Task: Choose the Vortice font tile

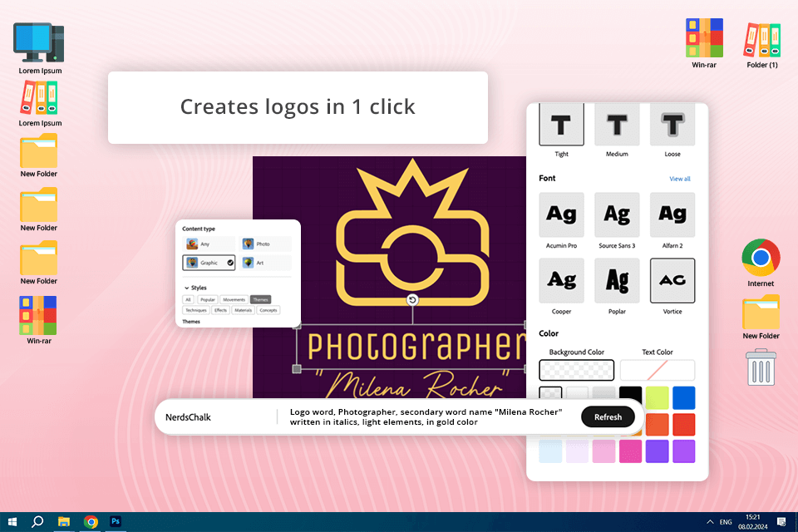Action: click(672, 280)
